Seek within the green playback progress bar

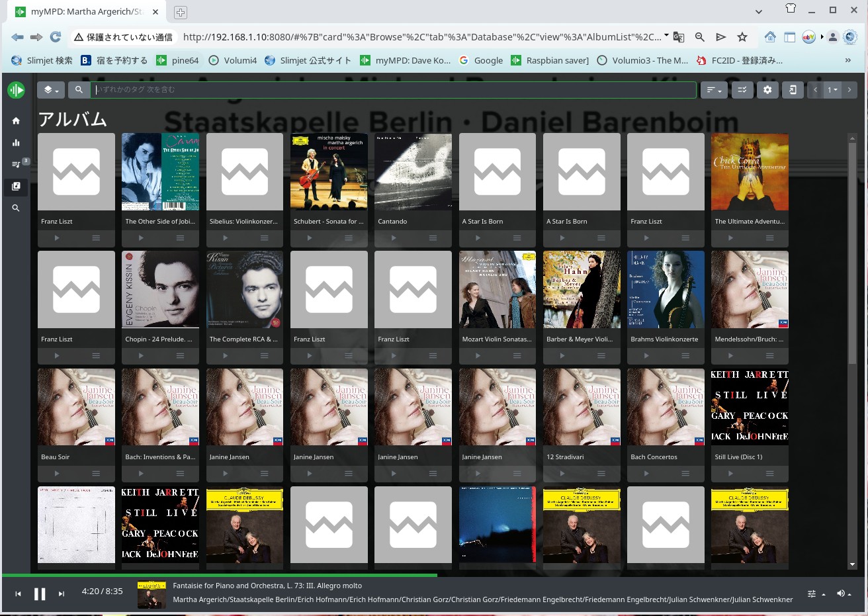tap(265, 575)
